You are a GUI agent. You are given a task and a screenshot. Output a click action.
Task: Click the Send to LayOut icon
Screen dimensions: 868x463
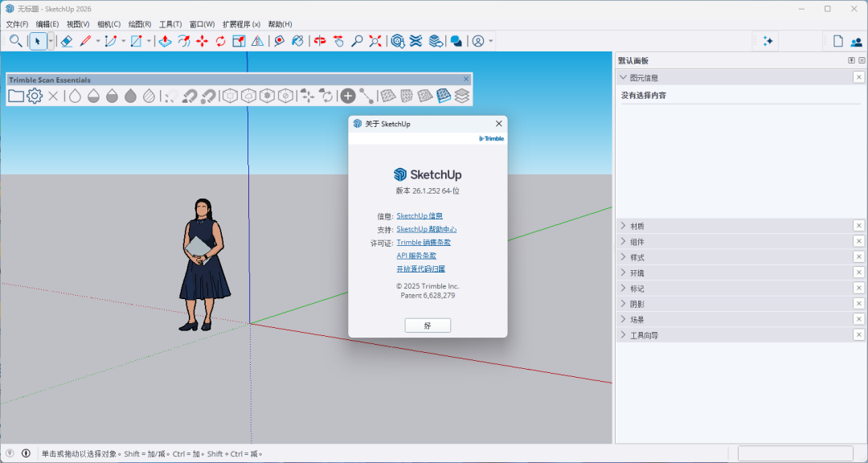point(436,41)
